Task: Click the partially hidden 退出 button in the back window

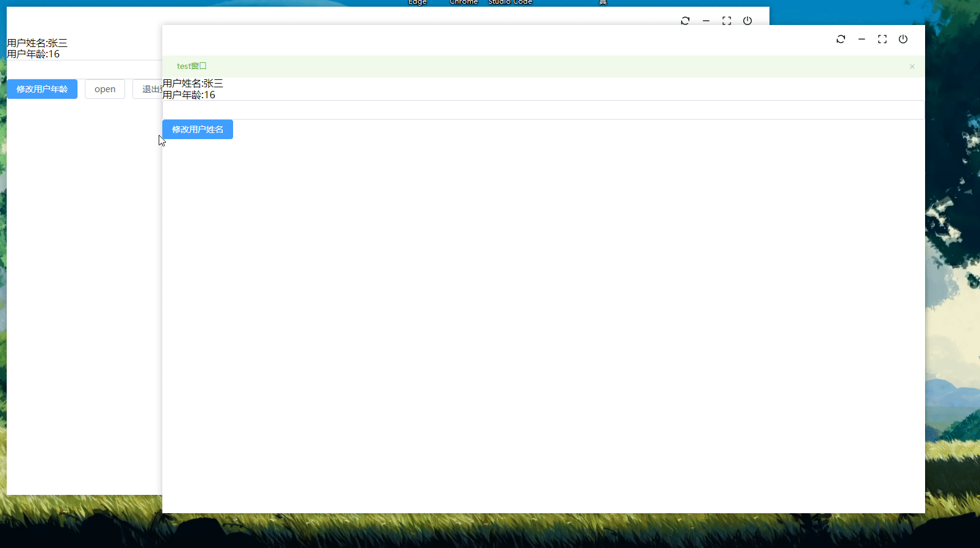Action: click(148, 89)
